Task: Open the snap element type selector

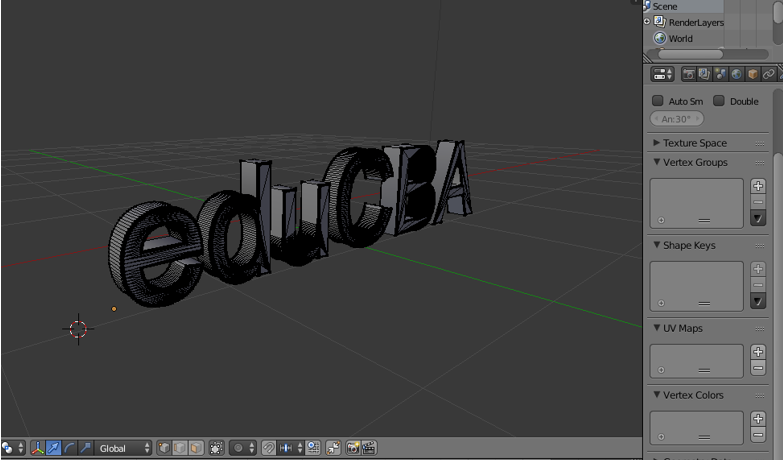Action: (290, 448)
